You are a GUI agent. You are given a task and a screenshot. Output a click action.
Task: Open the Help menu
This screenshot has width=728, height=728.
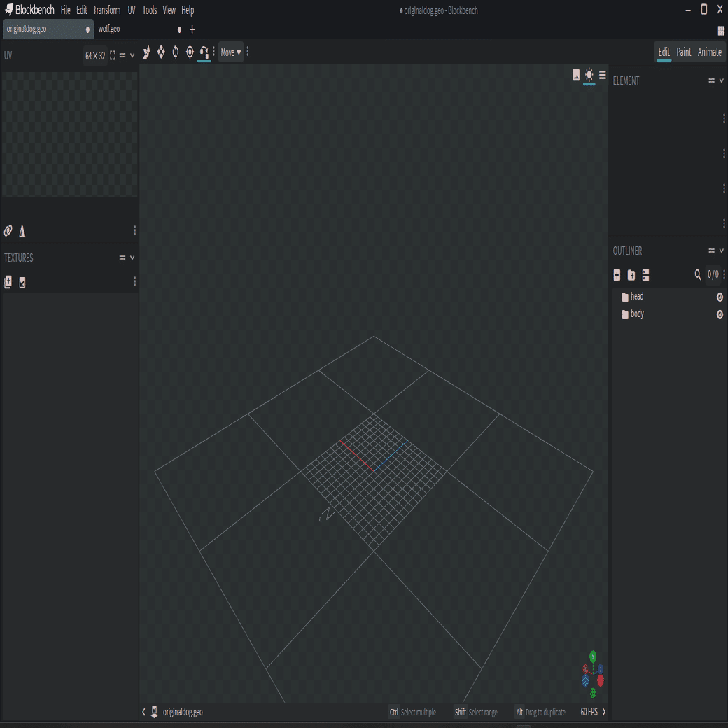[x=188, y=10]
